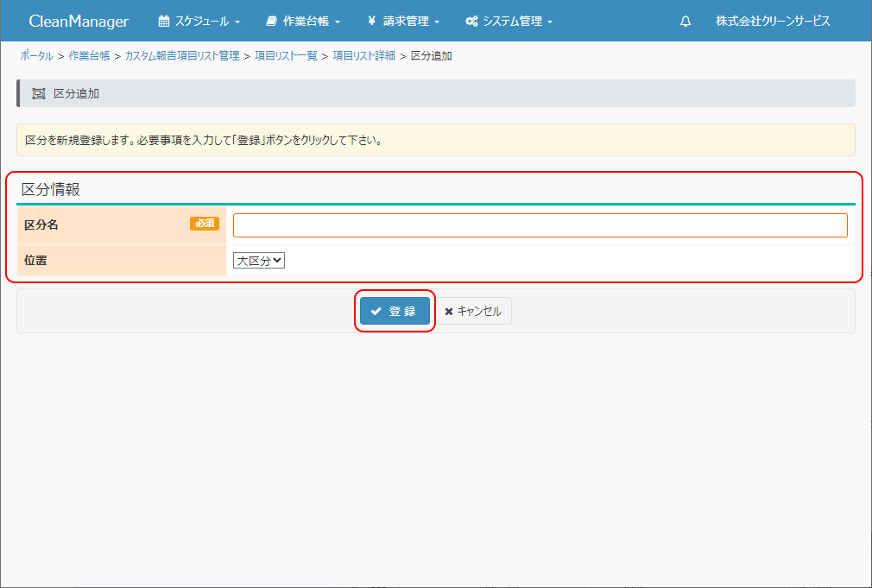Image resolution: width=872 pixels, height=588 pixels.
Task: Click the 区分名 field label
Action: [41, 224]
